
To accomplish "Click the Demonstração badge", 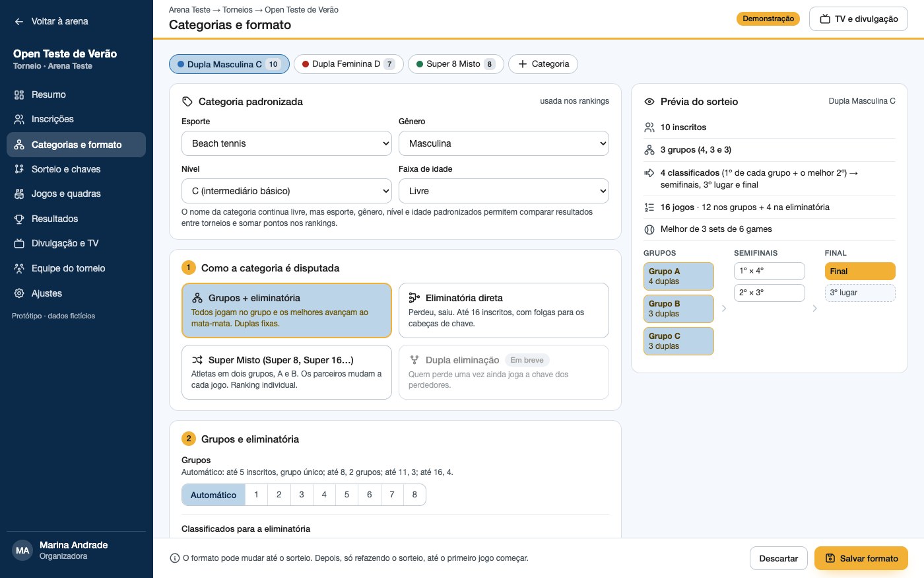I will [768, 19].
